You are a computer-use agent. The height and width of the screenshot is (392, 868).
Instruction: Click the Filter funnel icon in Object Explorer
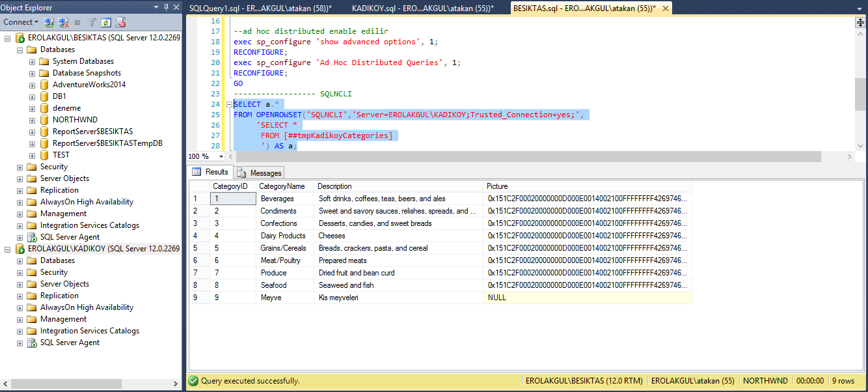click(92, 22)
